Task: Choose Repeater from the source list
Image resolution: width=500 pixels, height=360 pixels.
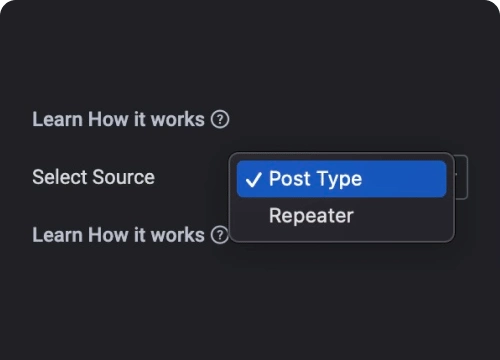Action: tap(341, 216)
